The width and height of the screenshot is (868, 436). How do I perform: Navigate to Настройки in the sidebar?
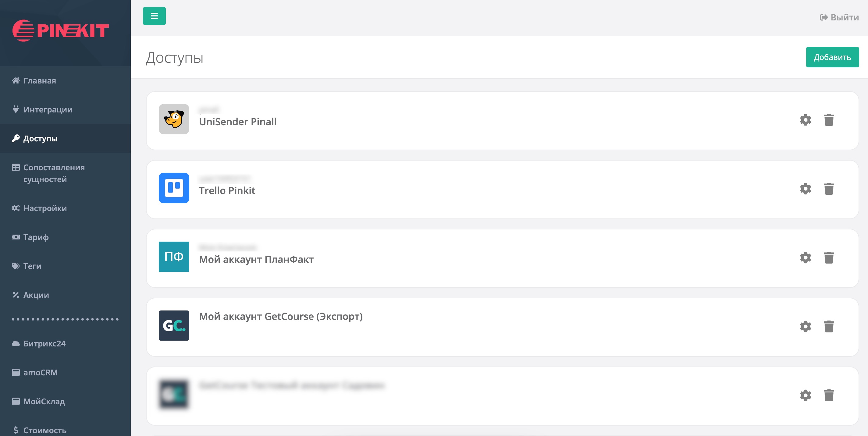[x=45, y=208]
